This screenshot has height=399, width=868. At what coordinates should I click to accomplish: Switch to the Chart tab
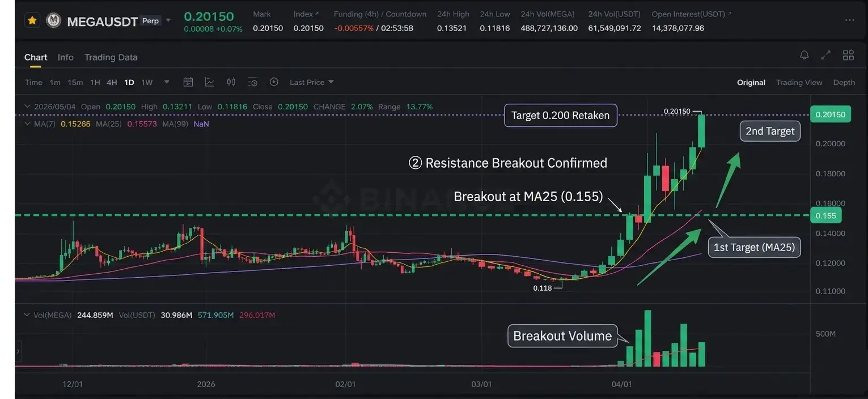tap(36, 57)
